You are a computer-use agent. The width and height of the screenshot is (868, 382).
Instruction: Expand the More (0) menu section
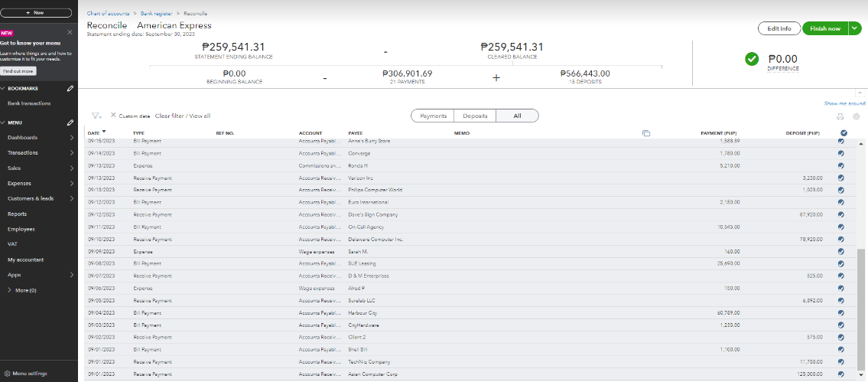[9, 290]
